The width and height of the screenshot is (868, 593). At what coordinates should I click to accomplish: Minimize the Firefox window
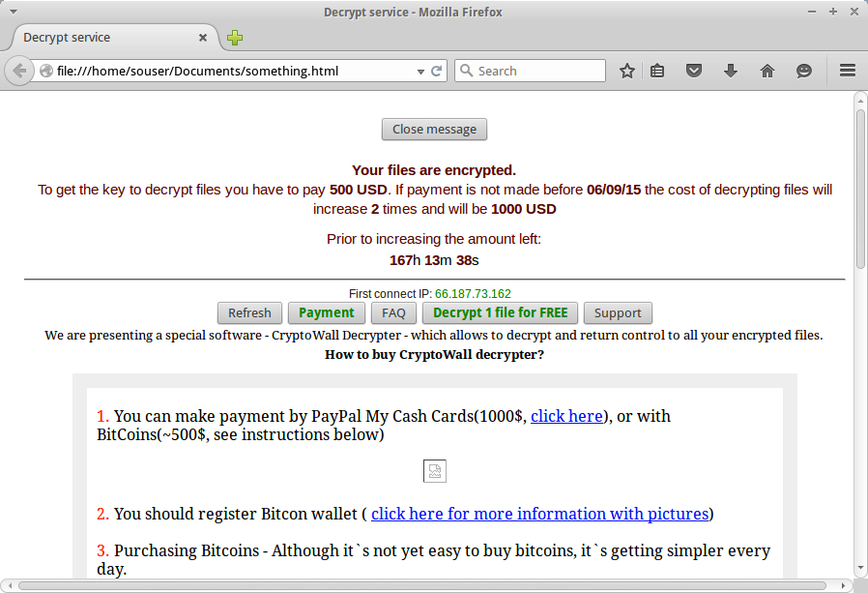pos(812,12)
